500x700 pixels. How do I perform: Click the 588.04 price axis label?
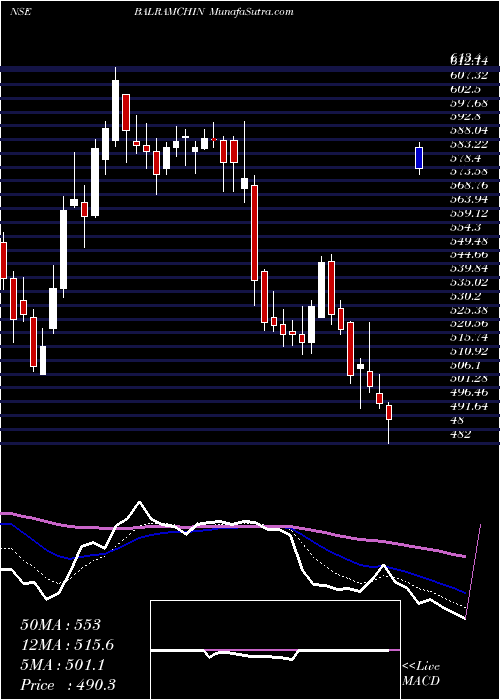(469, 130)
